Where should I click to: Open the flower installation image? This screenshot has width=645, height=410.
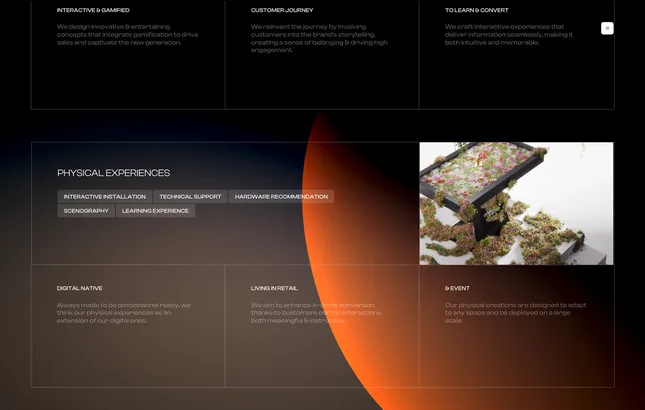[x=516, y=204]
